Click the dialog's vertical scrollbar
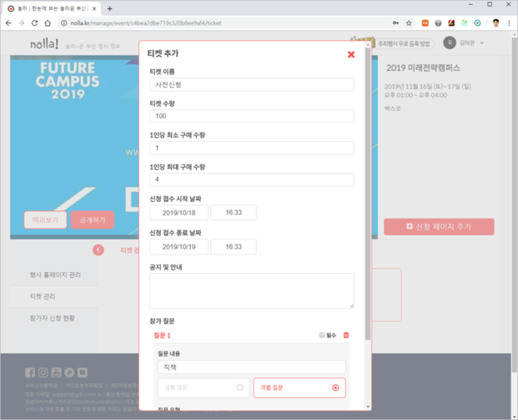This screenshot has height=420, width=518. (368, 195)
